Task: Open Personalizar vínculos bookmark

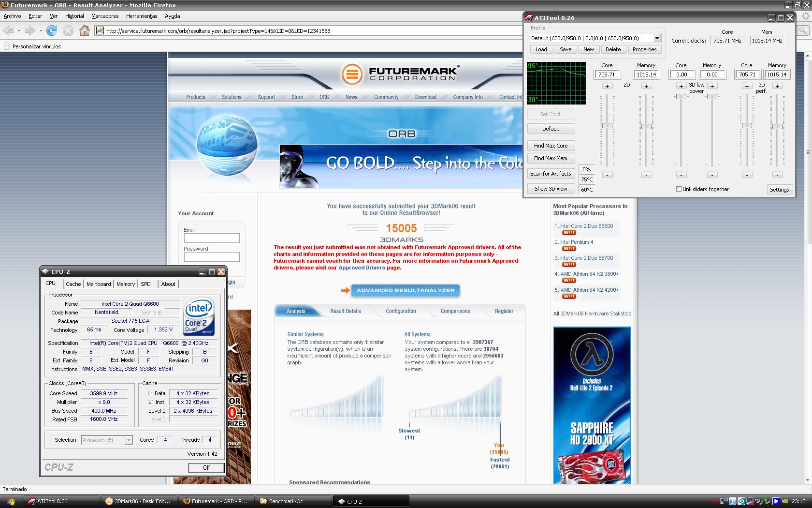Action: click(x=32, y=46)
